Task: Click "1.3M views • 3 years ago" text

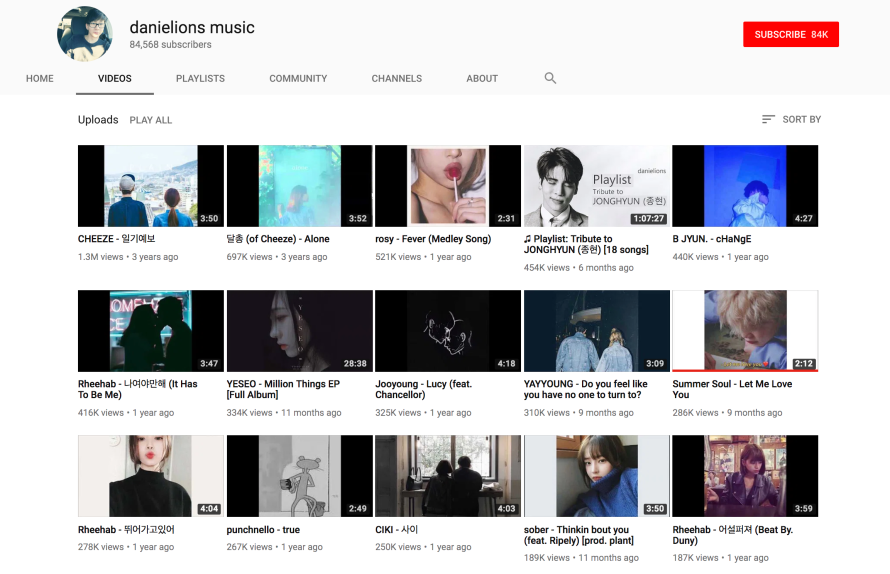Action: tap(128, 257)
